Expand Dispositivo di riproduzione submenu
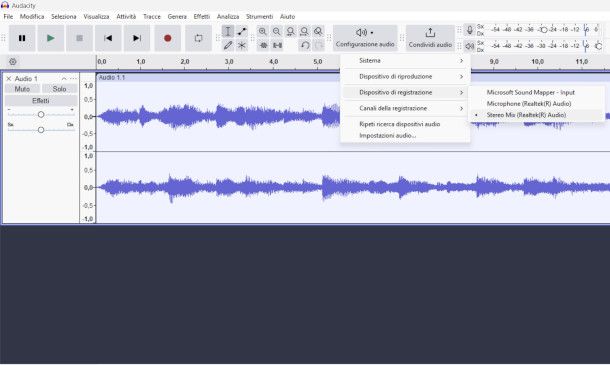The height and width of the screenshot is (365, 610). (x=405, y=77)
